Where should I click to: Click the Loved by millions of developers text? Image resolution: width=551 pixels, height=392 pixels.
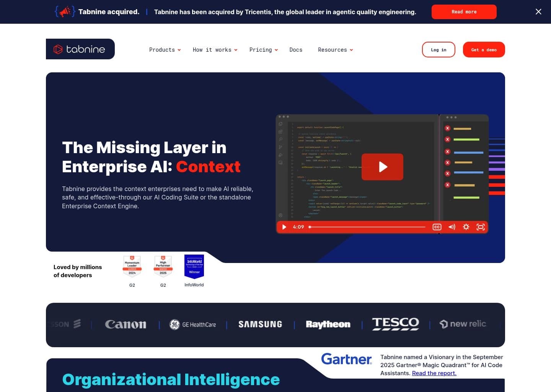coord(78,271)
